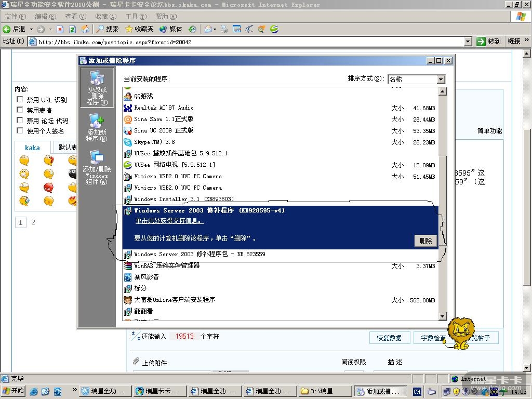Check 禁用表情 checkbox
This screenshot has height=399, width=532.
coord(20,110)
